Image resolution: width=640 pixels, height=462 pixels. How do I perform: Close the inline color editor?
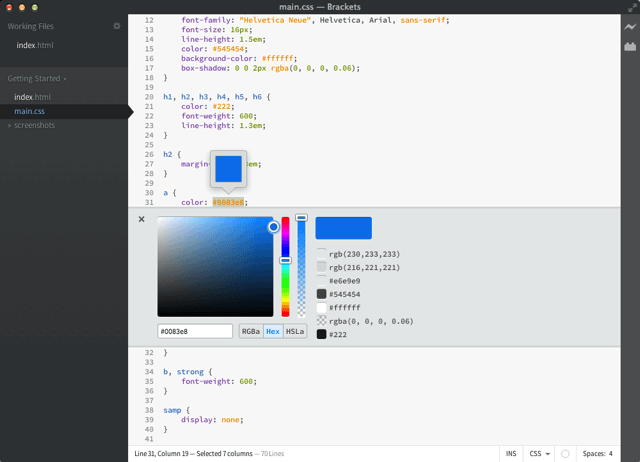click(141, 219)
